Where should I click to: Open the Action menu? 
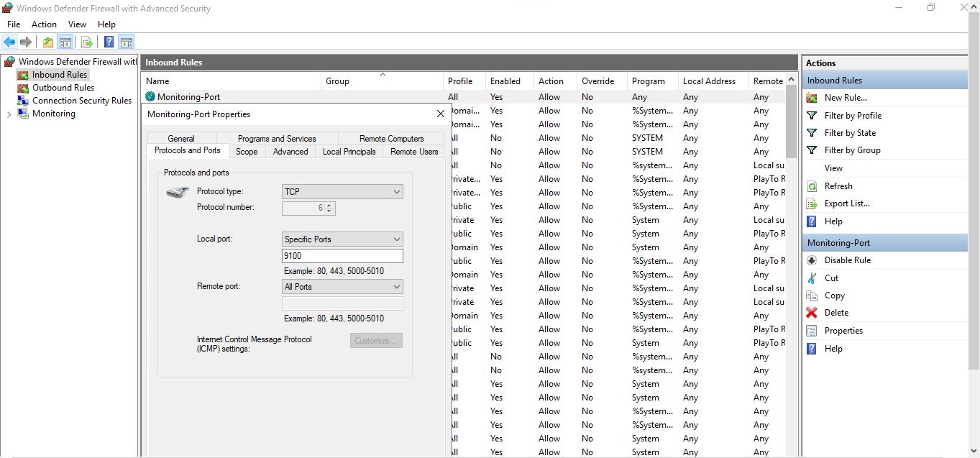click(x=44, y=24)
